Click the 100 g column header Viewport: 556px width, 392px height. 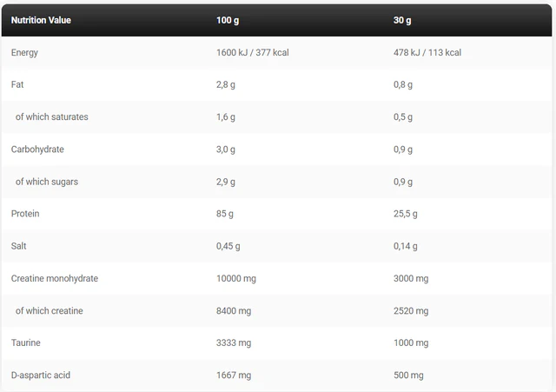click(227, 20)
